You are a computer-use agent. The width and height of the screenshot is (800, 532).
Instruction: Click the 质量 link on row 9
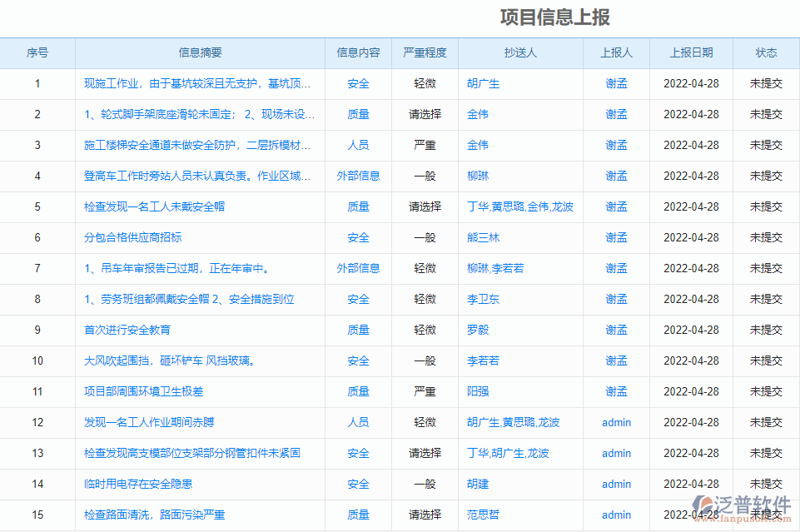coord(357,330)
